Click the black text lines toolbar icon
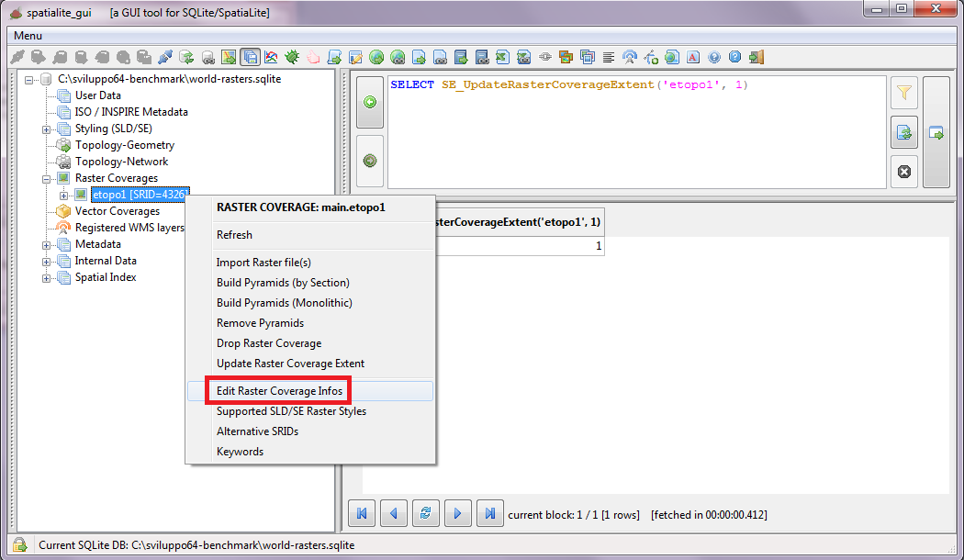 point(608,57)
